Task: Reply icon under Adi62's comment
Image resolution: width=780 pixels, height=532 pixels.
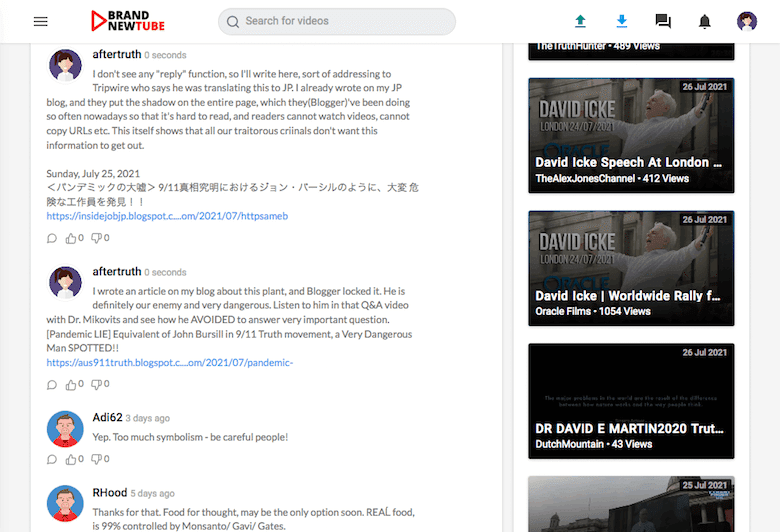Action: click(x=52, y=459)
